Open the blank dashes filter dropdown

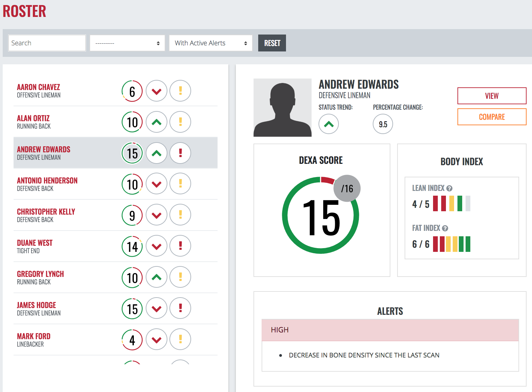pos(127,43)
